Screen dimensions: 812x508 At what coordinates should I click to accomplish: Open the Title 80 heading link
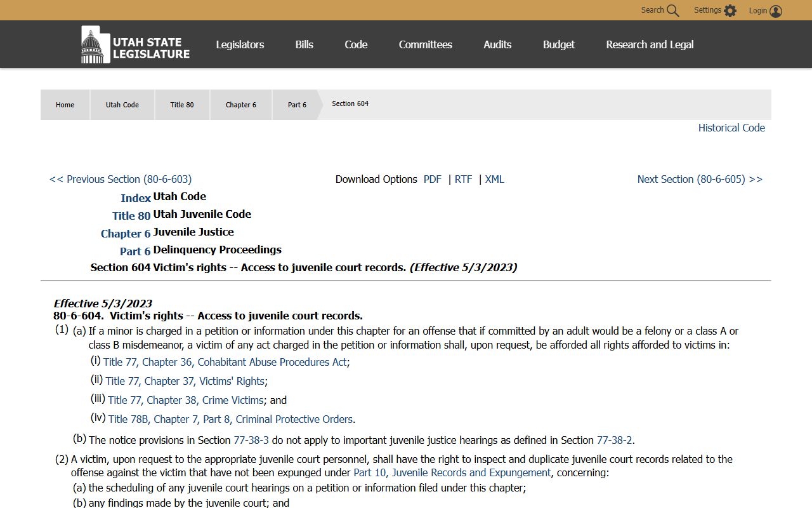click(x=131, y=216)
